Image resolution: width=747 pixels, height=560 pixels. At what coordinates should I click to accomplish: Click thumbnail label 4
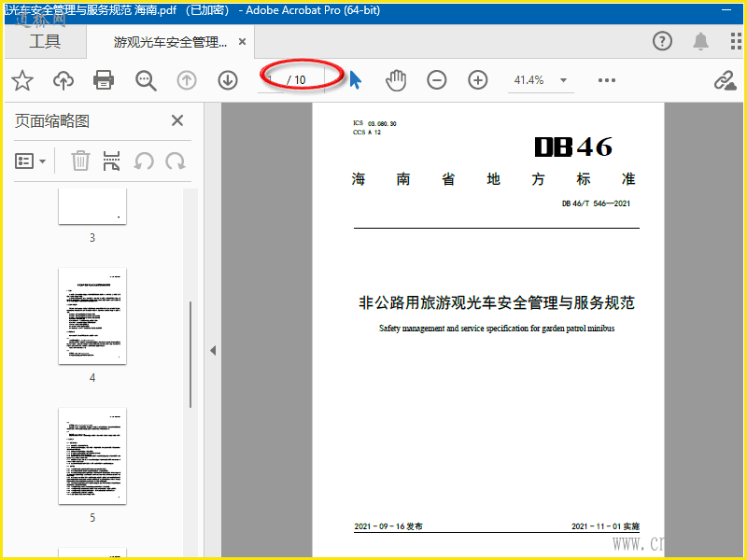92,378
